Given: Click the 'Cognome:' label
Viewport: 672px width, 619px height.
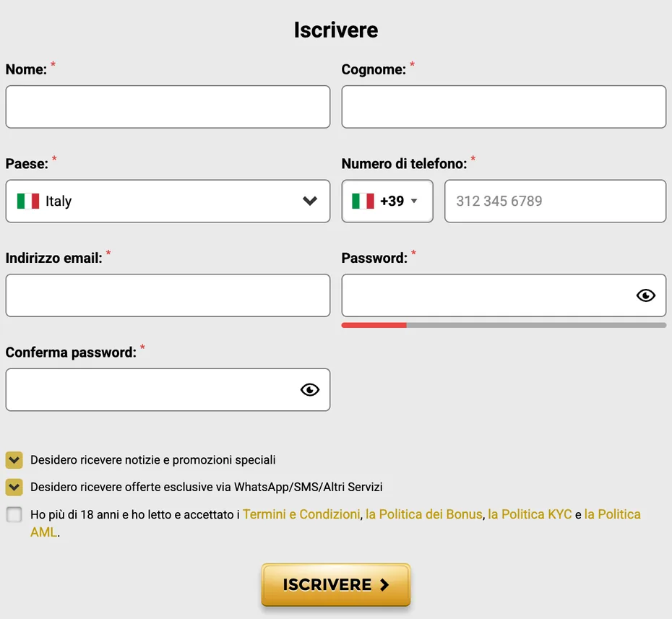Looking at the screenshot, I should (x=374, y=69).
